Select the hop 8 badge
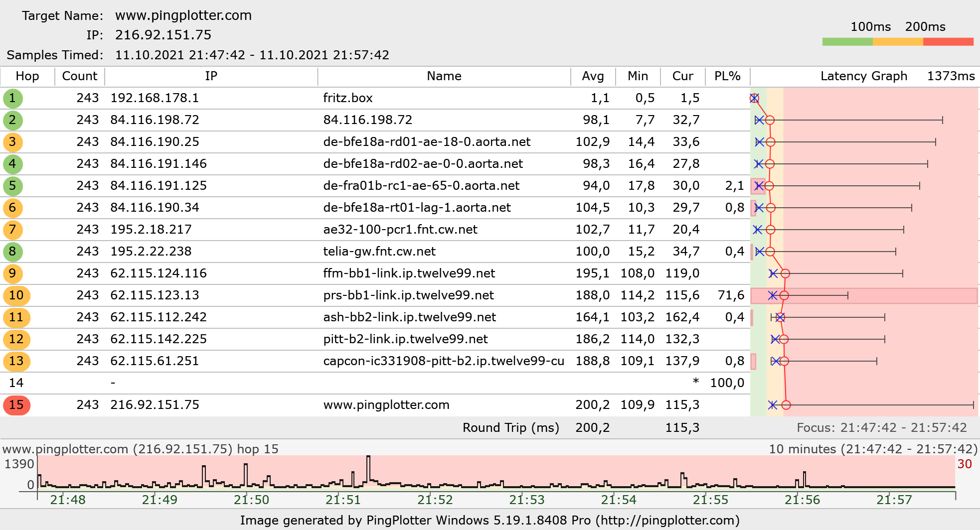This screenshot has width=980, height=530. (12, 252)
